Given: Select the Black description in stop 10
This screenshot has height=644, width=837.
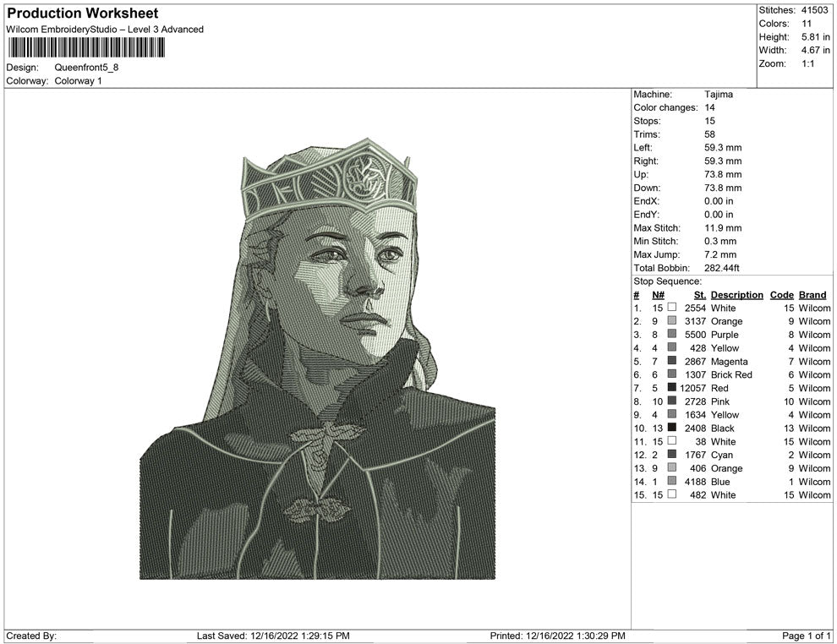Looking at the screenshot, I should [722, 428].
